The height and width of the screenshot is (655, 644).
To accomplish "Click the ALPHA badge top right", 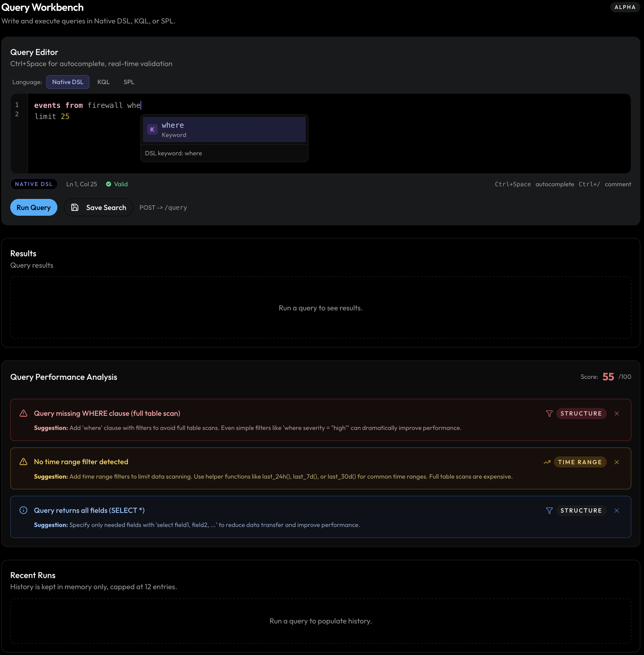I will click(625, 7).
